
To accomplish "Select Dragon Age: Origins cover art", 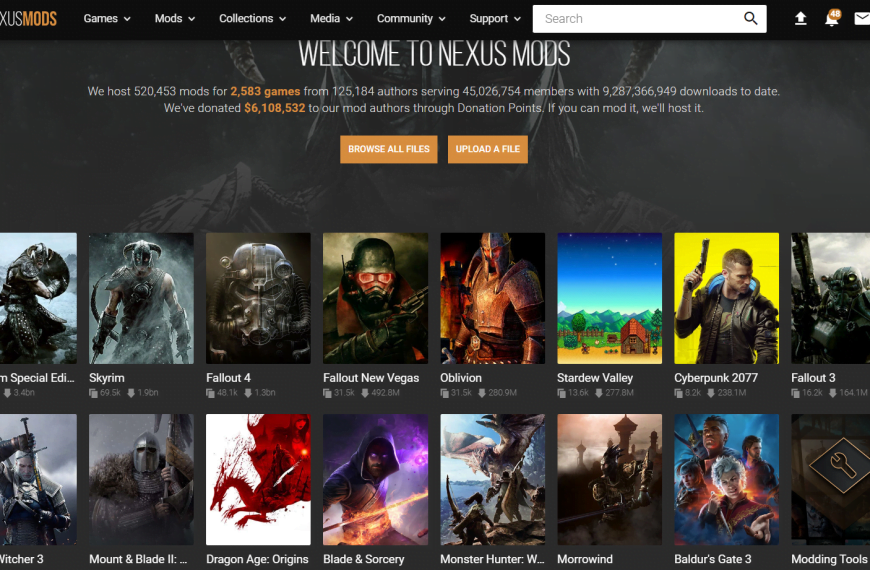I will pyautogui.click(x=259, y=480).
